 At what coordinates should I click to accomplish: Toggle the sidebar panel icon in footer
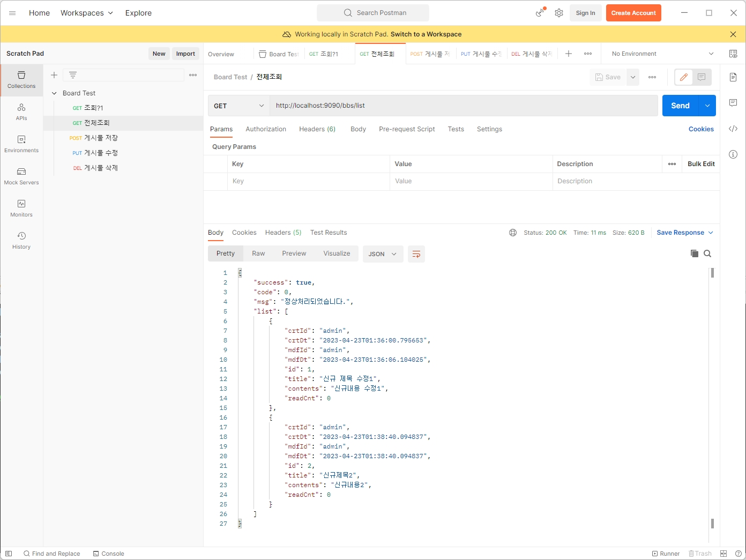pos(9,554)
